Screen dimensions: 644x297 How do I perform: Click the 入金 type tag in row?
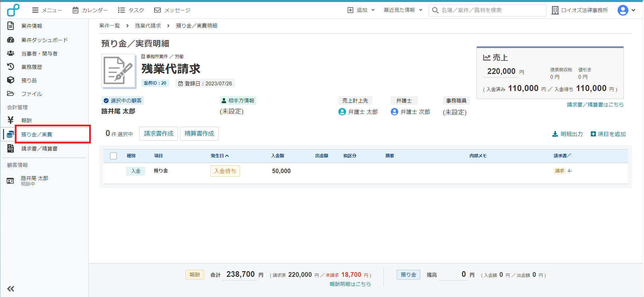click(x=136, y=171)
